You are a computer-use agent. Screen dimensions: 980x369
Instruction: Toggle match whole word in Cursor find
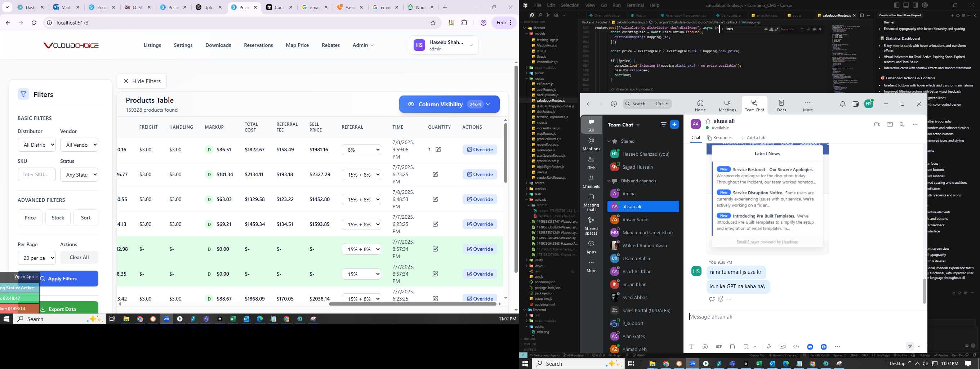[771, 29]
